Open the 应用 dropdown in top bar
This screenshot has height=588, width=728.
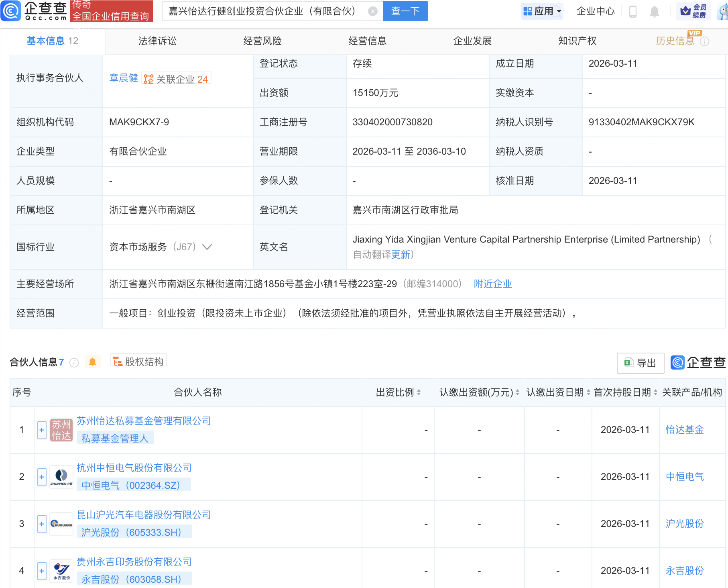(542, 11)
